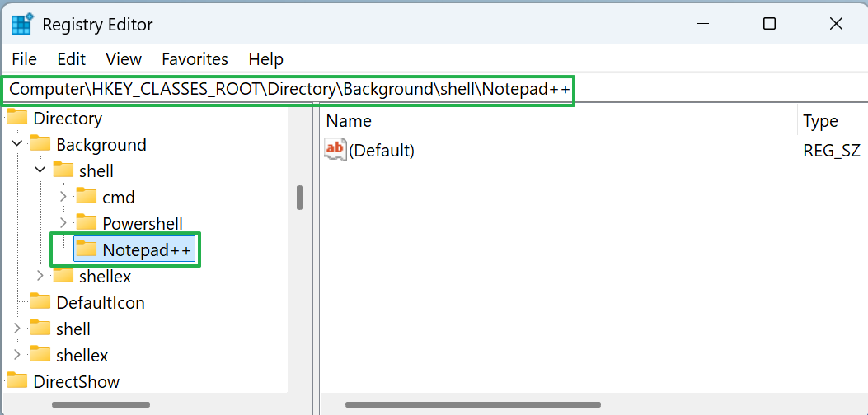Open the View menu
868x415 pixels.
[x=124, y=59]
